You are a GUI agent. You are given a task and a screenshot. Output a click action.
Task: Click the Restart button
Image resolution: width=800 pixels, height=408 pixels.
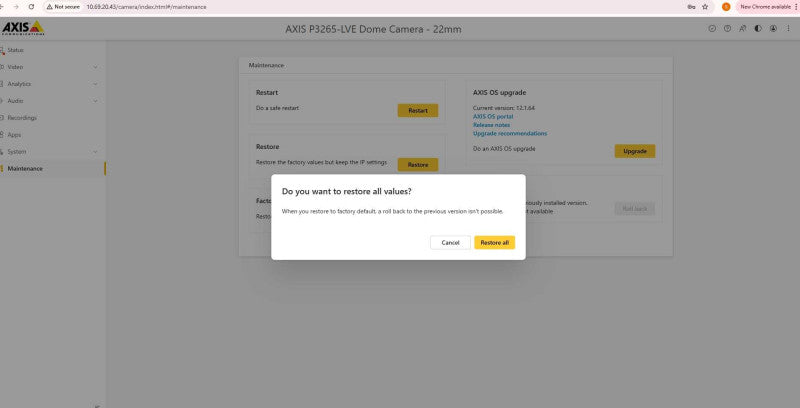pos(418,111)
